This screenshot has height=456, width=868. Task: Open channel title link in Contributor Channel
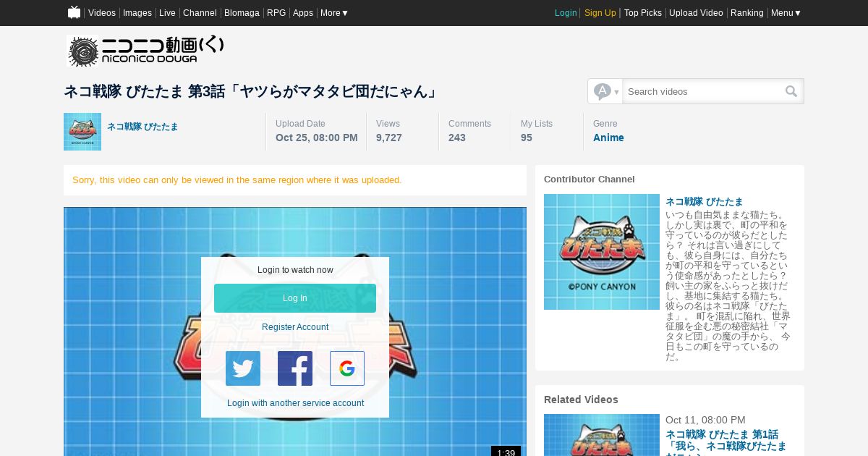(704, 202)
